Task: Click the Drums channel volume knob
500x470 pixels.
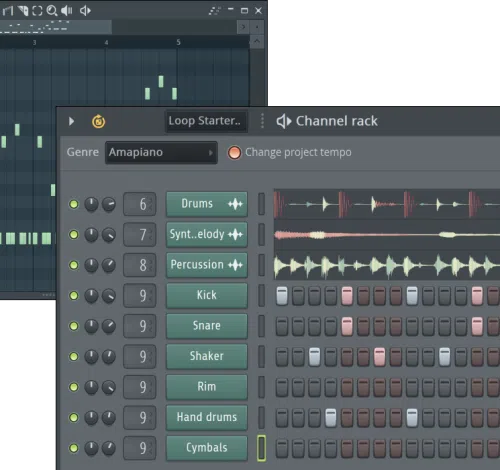Action: click(109, 204)
